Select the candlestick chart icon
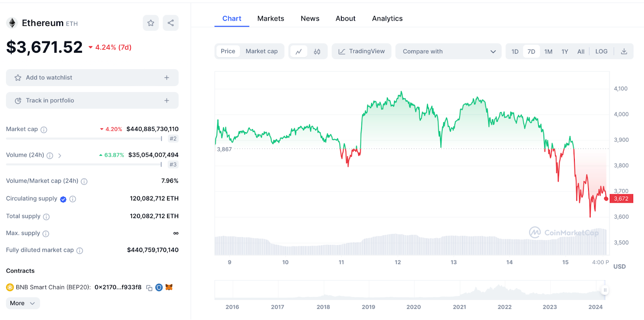The height and width of the screenshot is (320, 644). click(x=317, y=52)
